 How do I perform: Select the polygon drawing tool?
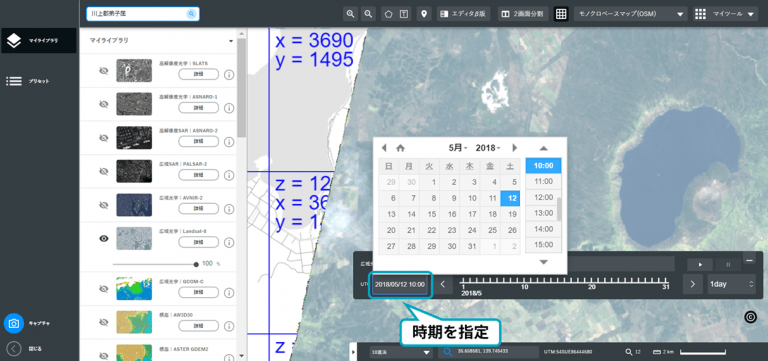388,14
